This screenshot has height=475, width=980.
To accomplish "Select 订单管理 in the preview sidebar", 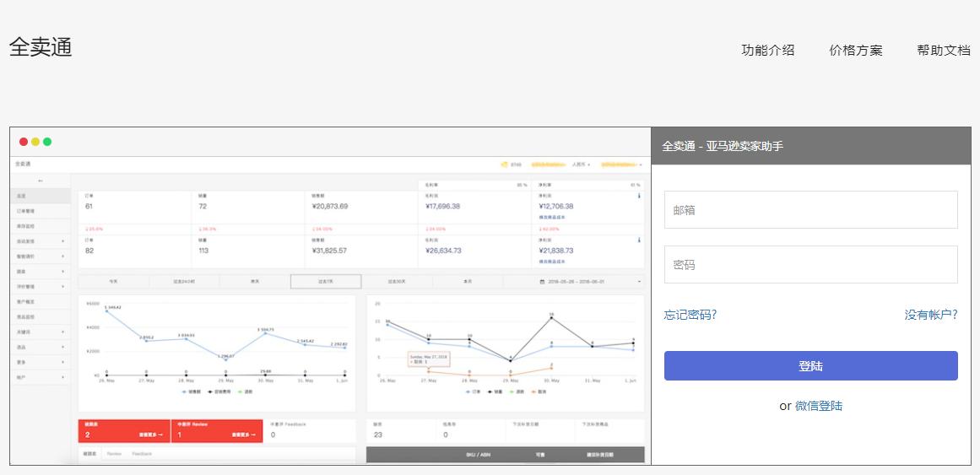I will coord(41,211).
